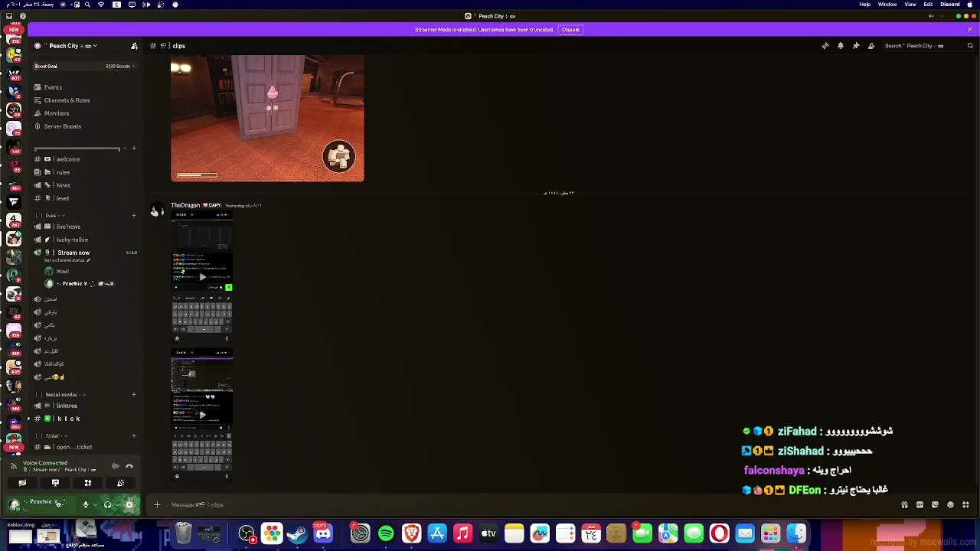Disable Streamer Mode from the purple banner
Screen dimensions: 980x551
click(570, 30)
